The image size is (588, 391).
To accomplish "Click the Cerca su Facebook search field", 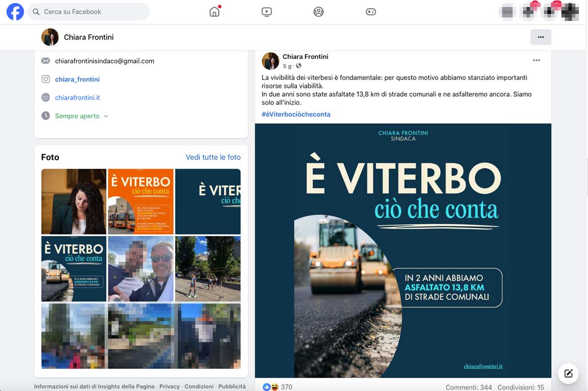I will [x=89, y=12].
